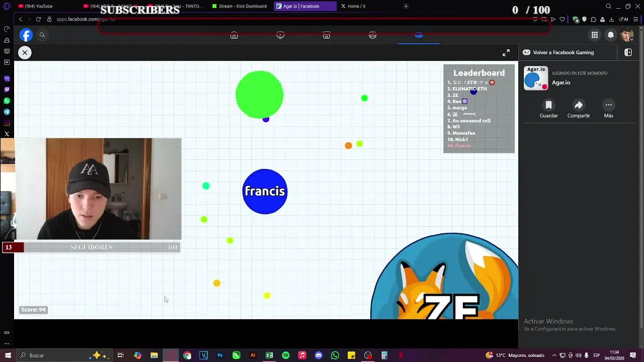Select the Facebook Gaming tab icon
The width and height of the screenshot is (644, 362).
(x=419, y=35)
